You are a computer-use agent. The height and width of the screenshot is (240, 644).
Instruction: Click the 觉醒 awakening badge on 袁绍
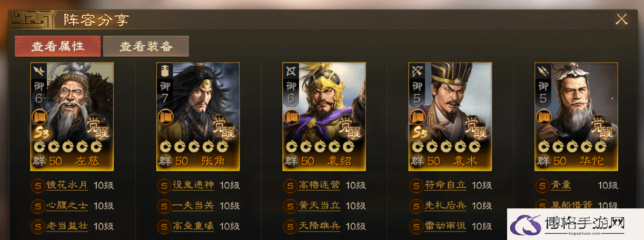coord(352,127)
